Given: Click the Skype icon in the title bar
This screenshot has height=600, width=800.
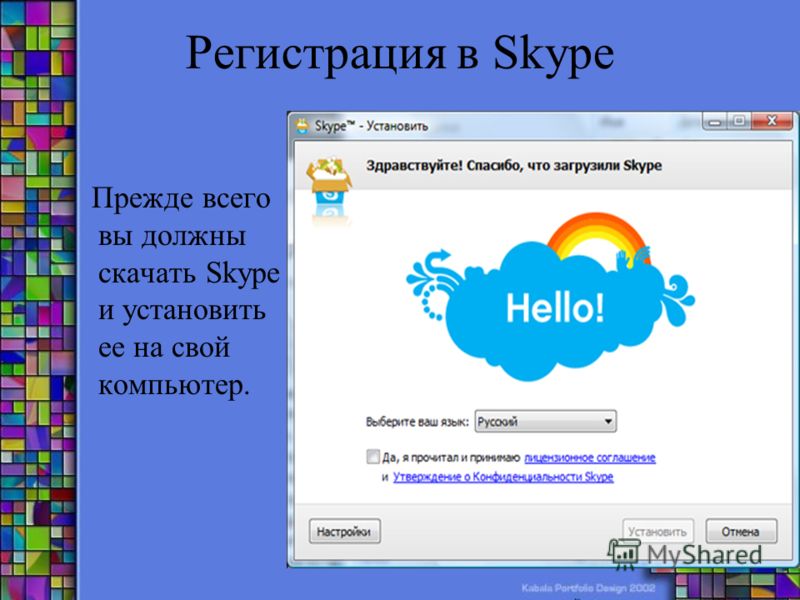Looking at the screenshot, I should pos(303,126).
